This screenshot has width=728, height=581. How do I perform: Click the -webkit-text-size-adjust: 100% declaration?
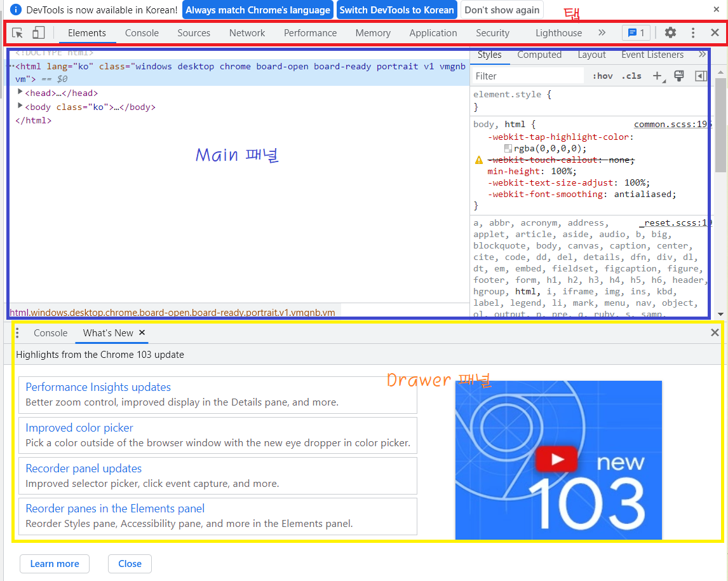coord(569,183)
